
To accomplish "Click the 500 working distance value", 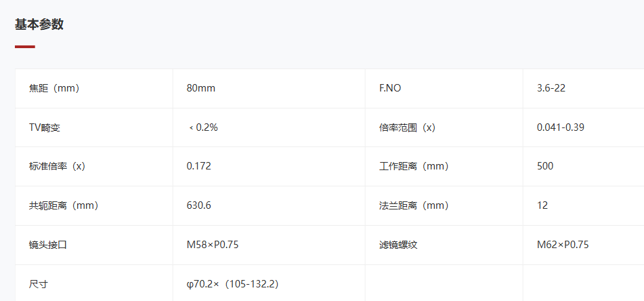I will [x=545, y=167].
